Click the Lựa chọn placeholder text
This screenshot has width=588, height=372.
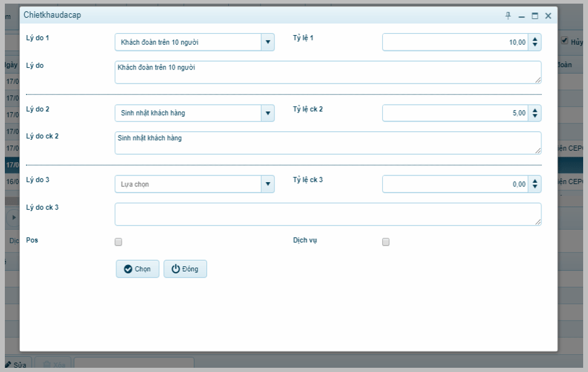[134, 184]
